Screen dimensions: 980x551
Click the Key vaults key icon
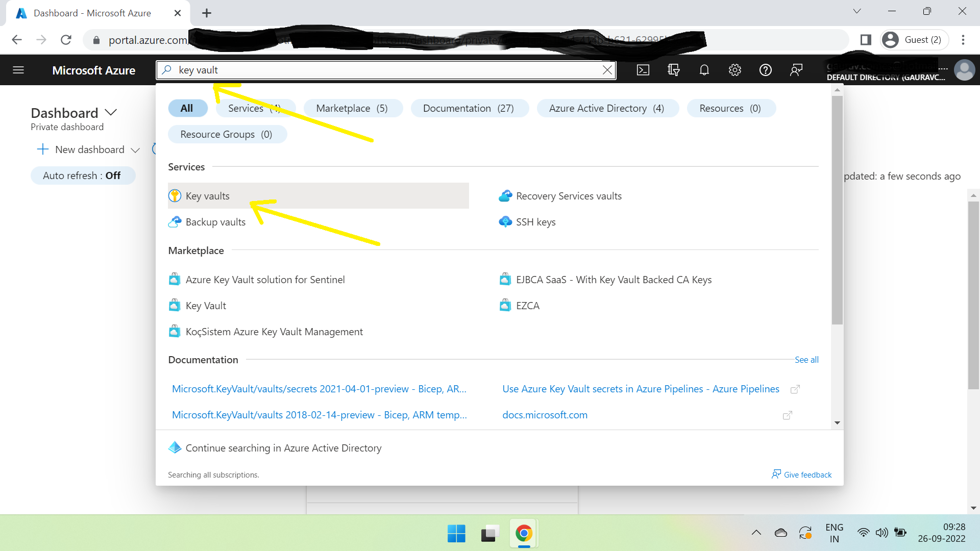coord(175,196)
